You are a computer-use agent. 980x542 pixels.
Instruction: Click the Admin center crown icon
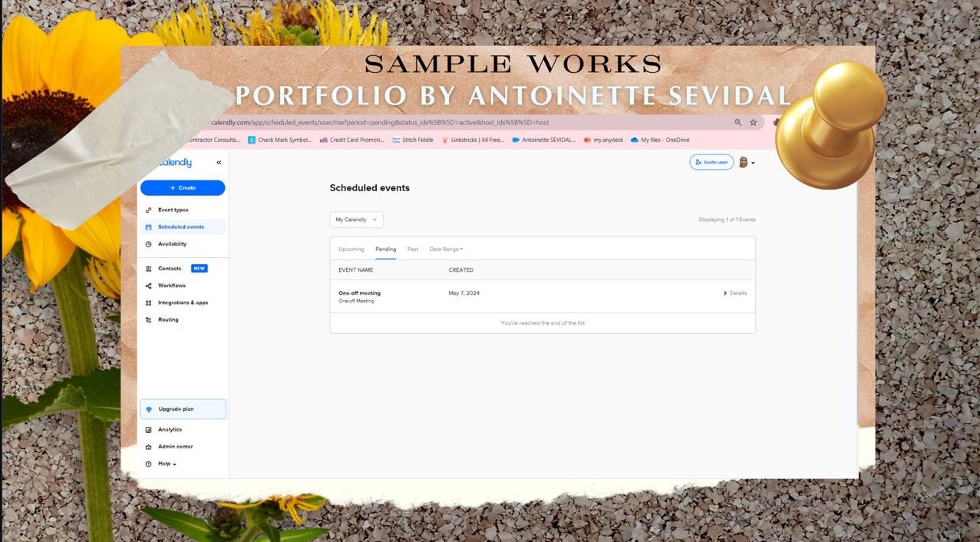pos(149,447)
